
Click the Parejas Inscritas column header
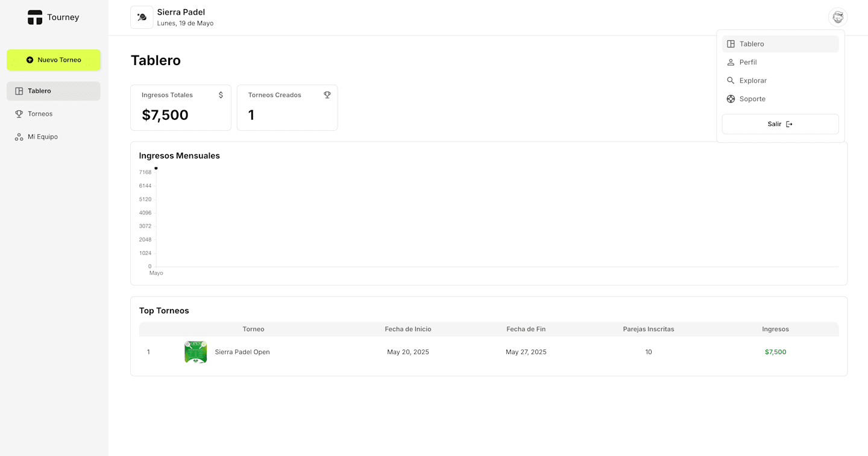pos(649,330)
